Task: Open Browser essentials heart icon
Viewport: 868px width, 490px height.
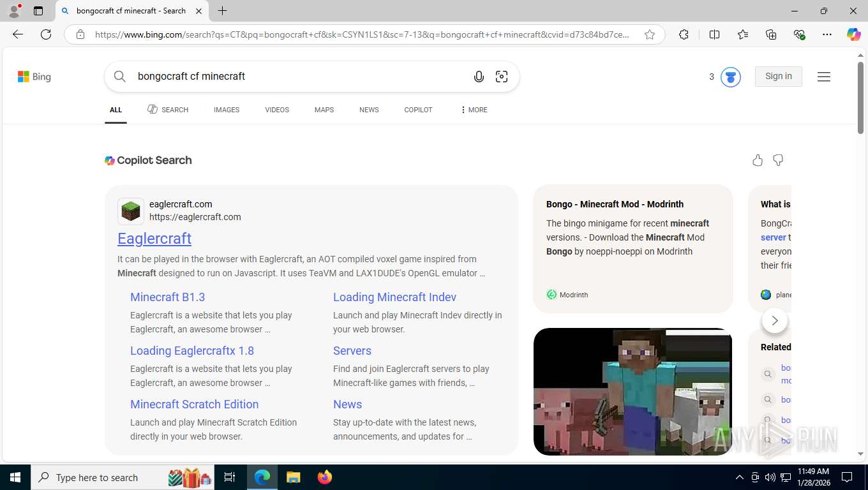Action: click(799, 34)
